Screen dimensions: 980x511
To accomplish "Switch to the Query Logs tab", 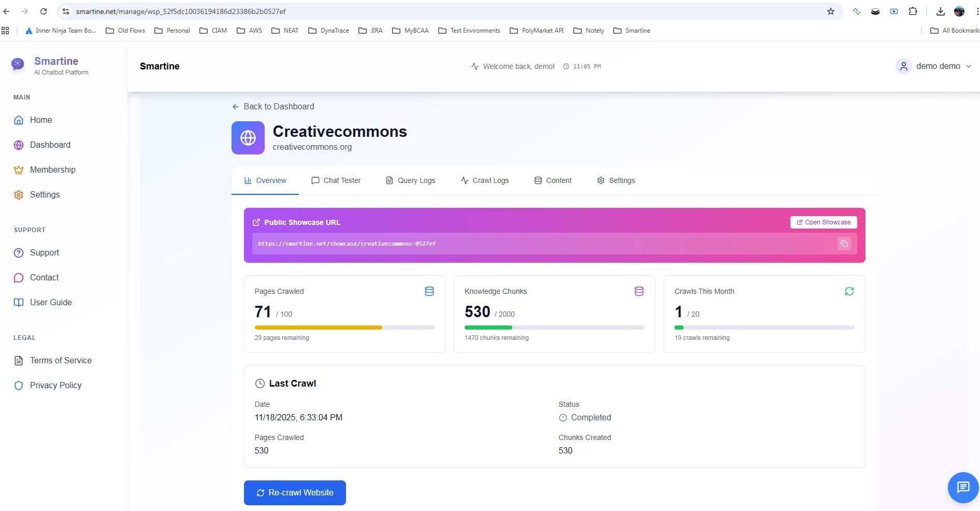I will click(410, 180).
